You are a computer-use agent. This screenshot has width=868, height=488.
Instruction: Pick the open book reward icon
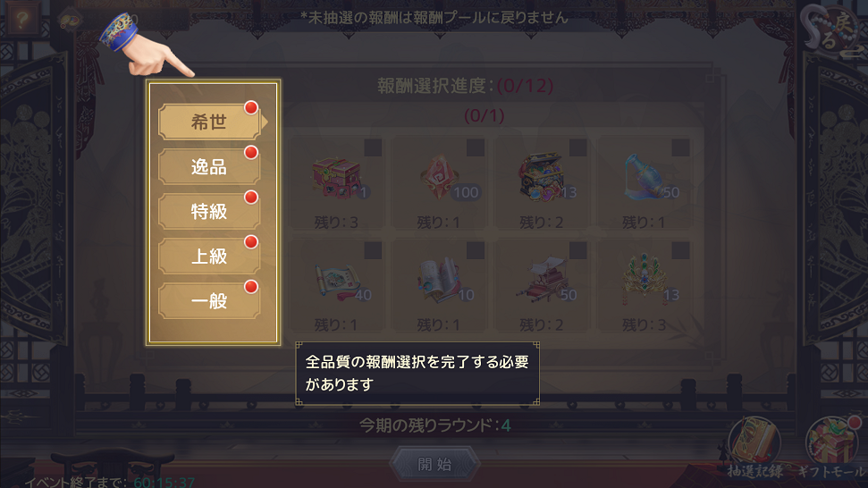point(440,280)
